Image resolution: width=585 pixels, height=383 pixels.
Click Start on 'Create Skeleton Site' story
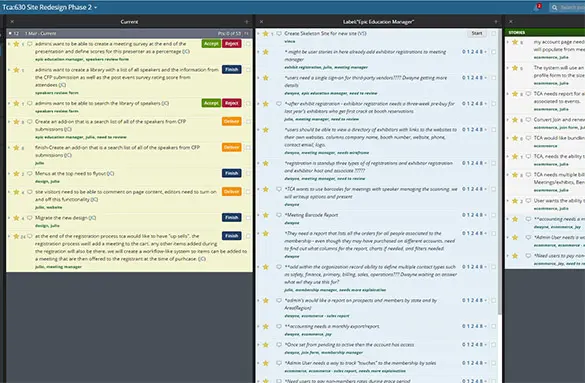coord(477,34)
